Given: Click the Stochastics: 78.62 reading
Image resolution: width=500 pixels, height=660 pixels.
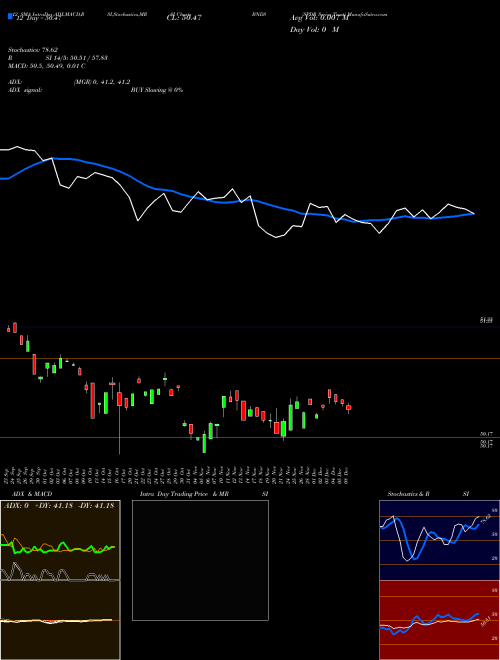Looking at the screenshot, I should tap(33, 50).
